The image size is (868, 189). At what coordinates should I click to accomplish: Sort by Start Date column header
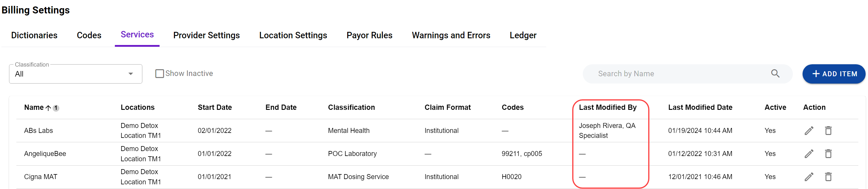[x=215, y=107]
